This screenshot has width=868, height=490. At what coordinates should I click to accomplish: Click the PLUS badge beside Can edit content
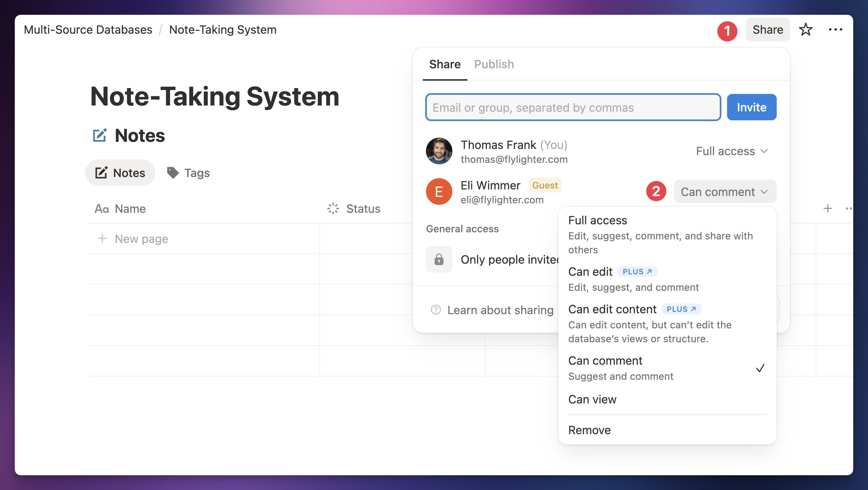pyautogui.click(x=681, y=309)
